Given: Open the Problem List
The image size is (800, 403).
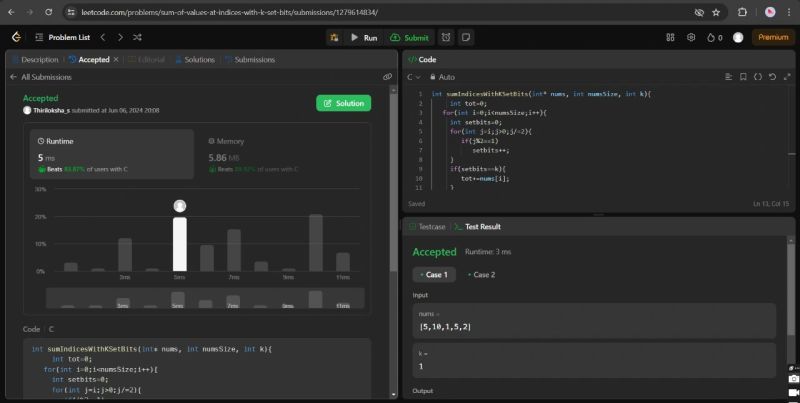Looking at the screenshot, I should click(62, 37).
